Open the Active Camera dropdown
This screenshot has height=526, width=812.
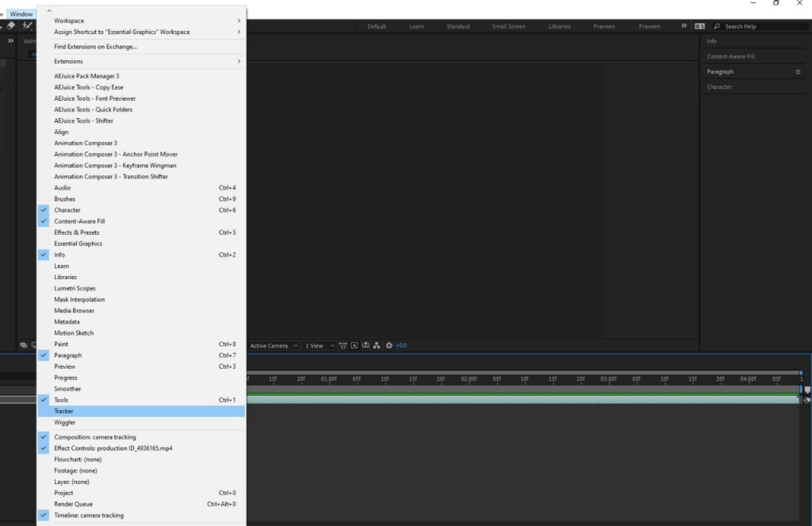[274, 346]
